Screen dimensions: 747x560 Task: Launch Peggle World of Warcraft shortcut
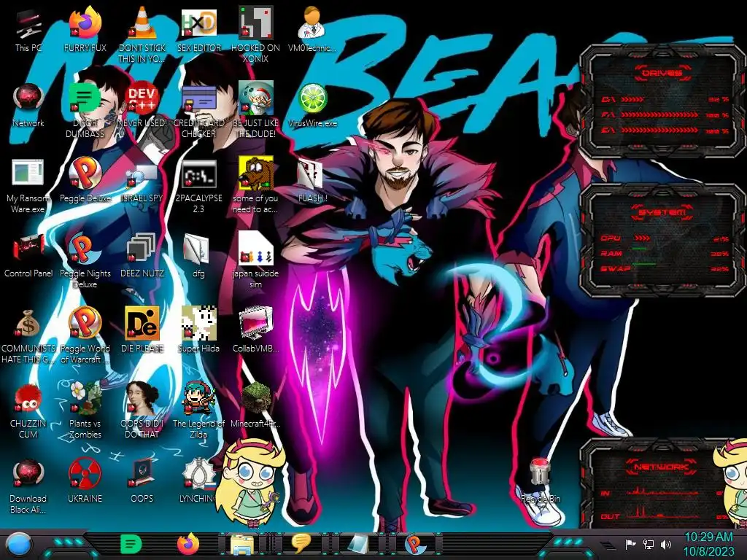pos(85,335)
